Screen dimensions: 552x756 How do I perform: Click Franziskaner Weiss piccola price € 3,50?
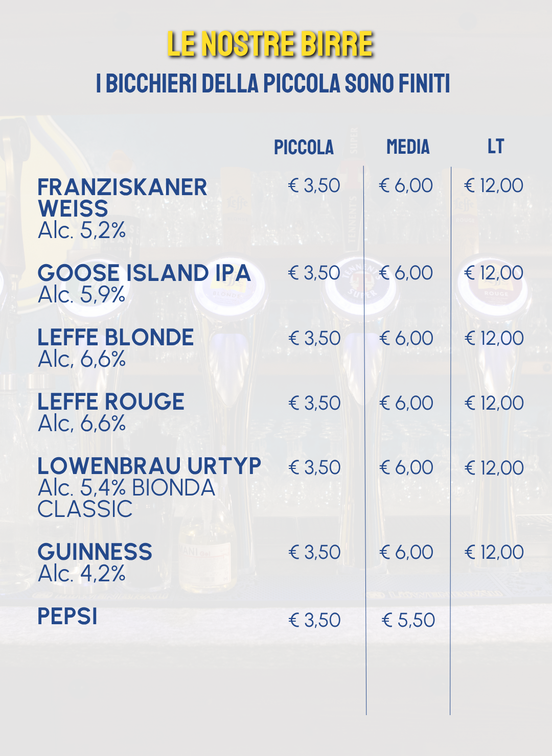point(314,185)
